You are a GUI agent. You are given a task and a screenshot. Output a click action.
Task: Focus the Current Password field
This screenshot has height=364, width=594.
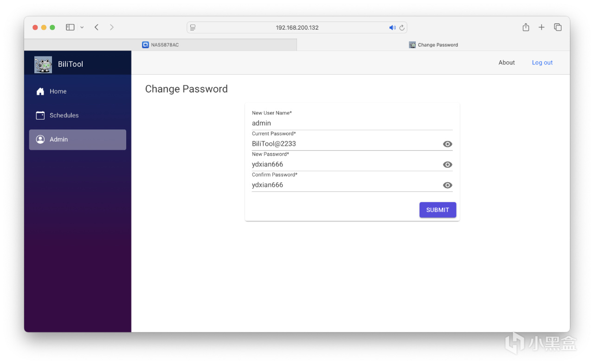pos(346,144)
